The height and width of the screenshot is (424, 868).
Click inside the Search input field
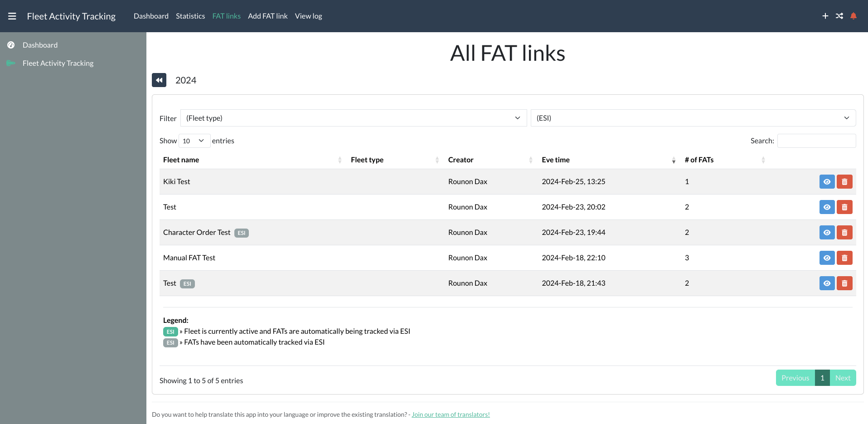tap(816, 141)
